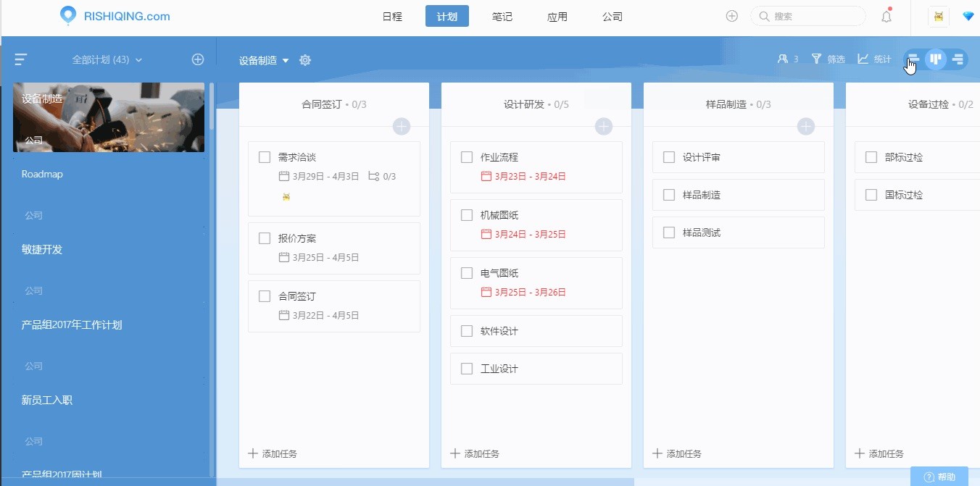This screenshot has width=980, height=486.
Task: Click the board's horizontal scrollbar
Action: click(x=425, y=482)
